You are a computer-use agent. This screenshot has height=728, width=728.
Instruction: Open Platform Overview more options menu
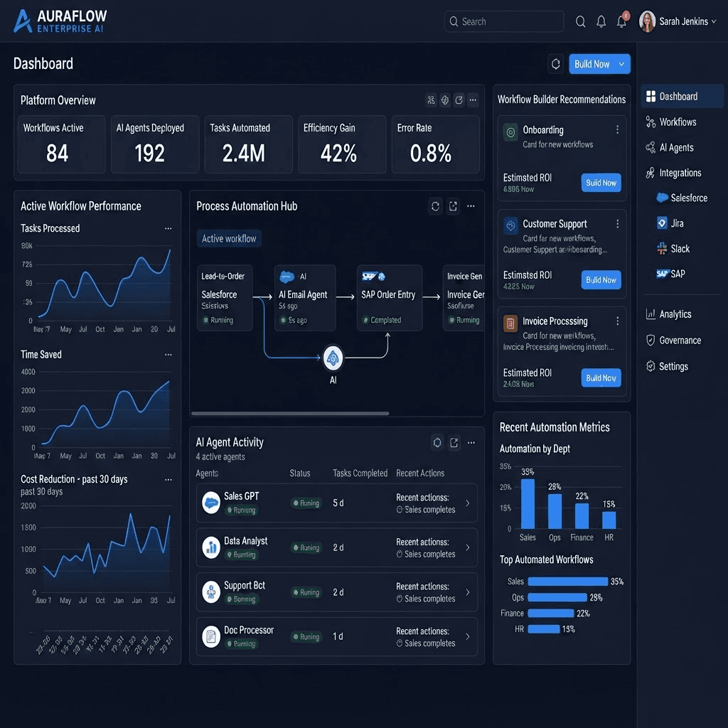click(473, 100)
